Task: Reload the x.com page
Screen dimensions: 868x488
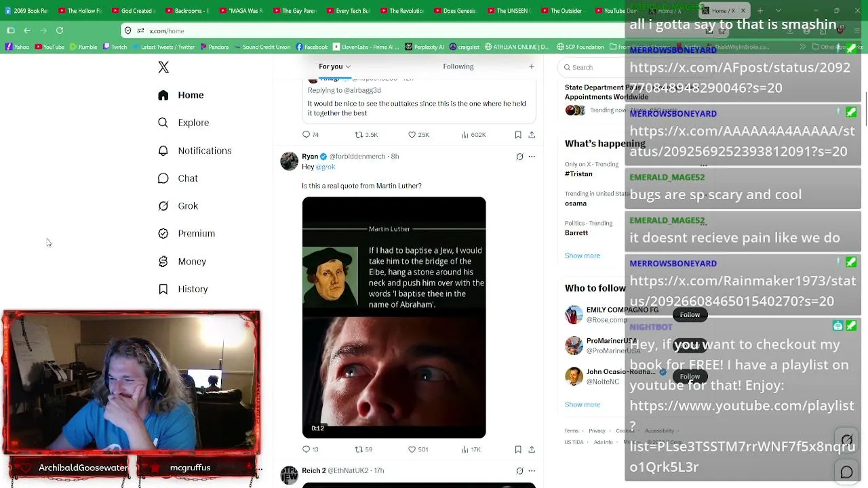Action: (x=60, y=30)
